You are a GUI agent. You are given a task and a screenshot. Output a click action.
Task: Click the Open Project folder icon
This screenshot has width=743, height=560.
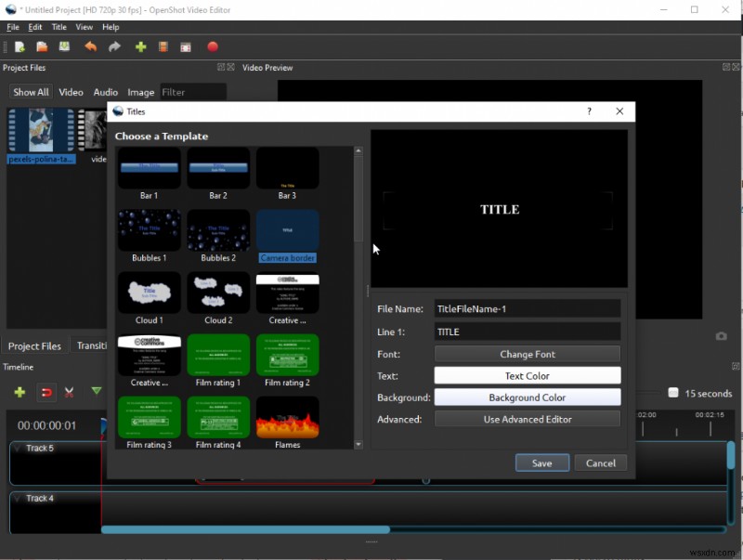[42, 47]
